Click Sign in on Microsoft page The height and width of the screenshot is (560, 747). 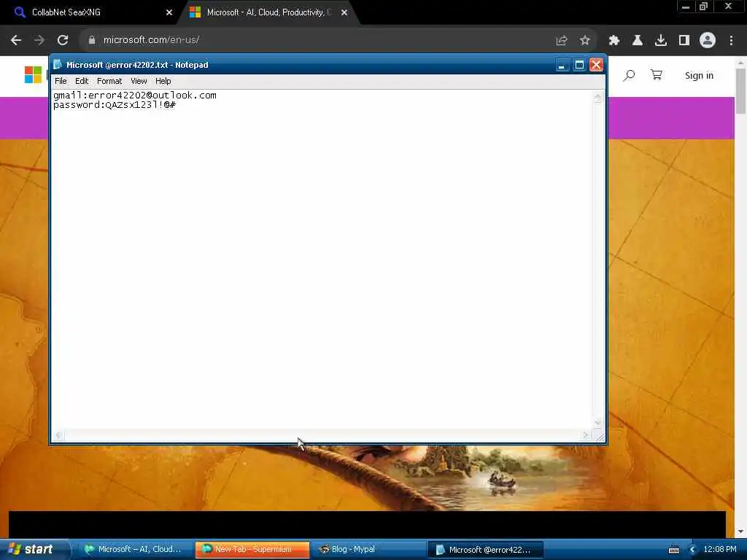pos(699,75)
